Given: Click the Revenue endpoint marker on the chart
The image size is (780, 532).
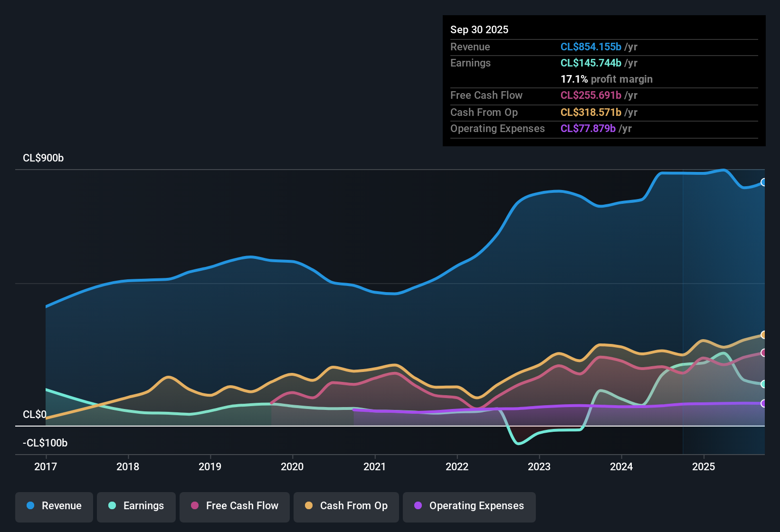Looking at the screenshot, I should click(763, 181).
